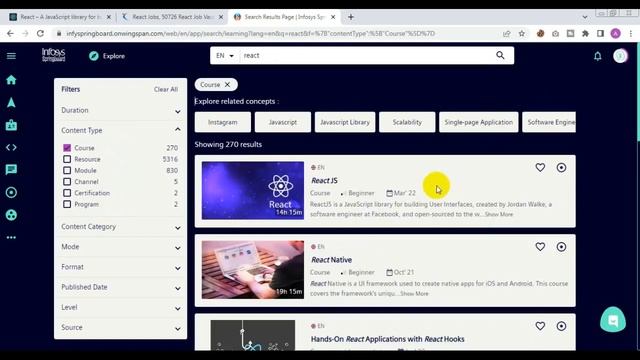The width and height of the screenshot is (640, 360).
Task: Bookmark this page with star icon
Action: coord(522,33)
